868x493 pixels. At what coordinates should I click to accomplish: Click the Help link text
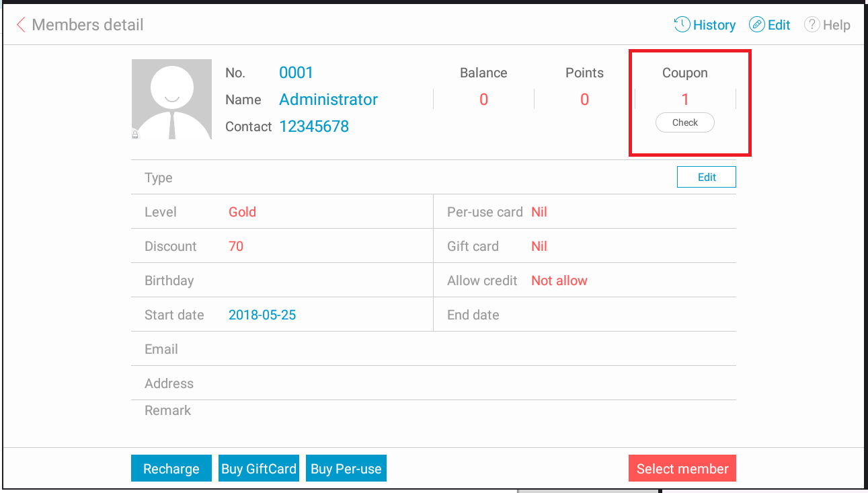836,25
